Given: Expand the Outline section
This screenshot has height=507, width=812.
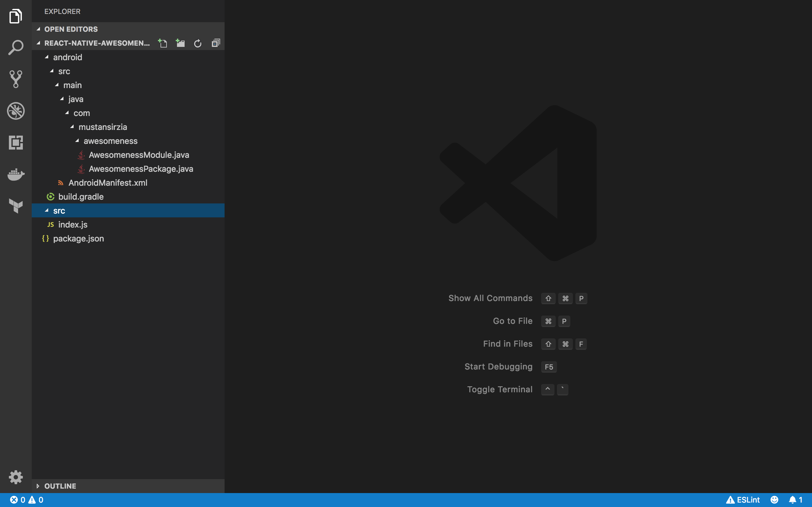Looking at the screenshot, I should (x=60, y=486).
